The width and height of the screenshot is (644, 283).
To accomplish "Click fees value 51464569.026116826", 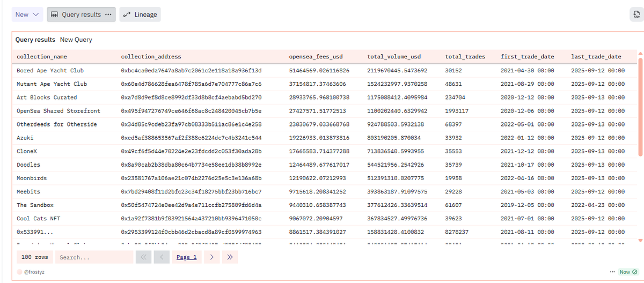I will [319, 71].
